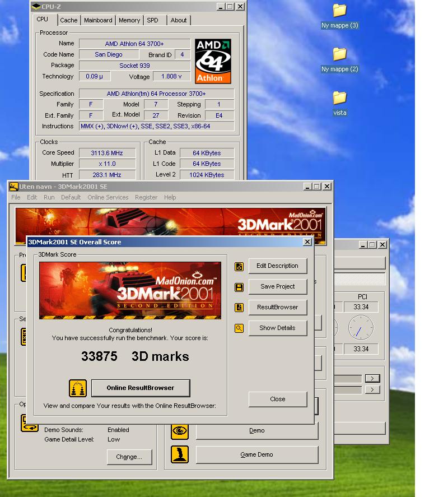This screenshot has height=497, width=448.
Task: Minimize the CPU-Z window
Action: (221, 7)
